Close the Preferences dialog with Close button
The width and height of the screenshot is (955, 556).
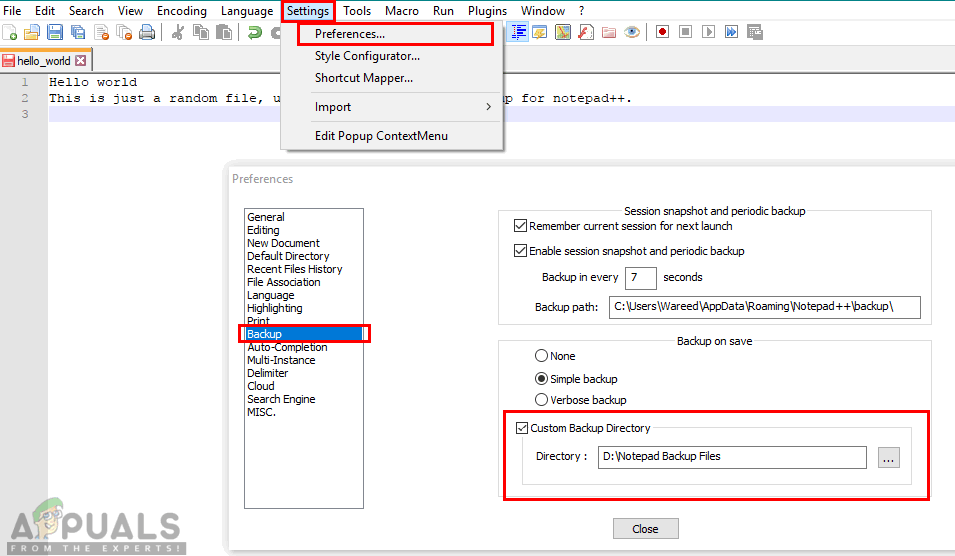click(646, 529)
